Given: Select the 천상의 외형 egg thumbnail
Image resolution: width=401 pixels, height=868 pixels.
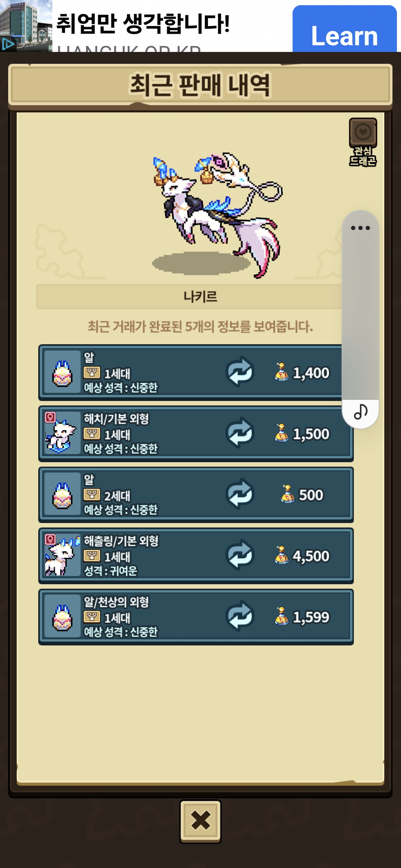Looking at the screenshot, I should [x=62, y=616].
